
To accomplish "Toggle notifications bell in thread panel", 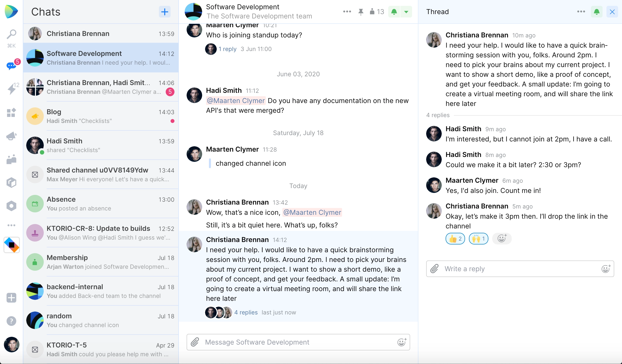I will coord(596,12).
